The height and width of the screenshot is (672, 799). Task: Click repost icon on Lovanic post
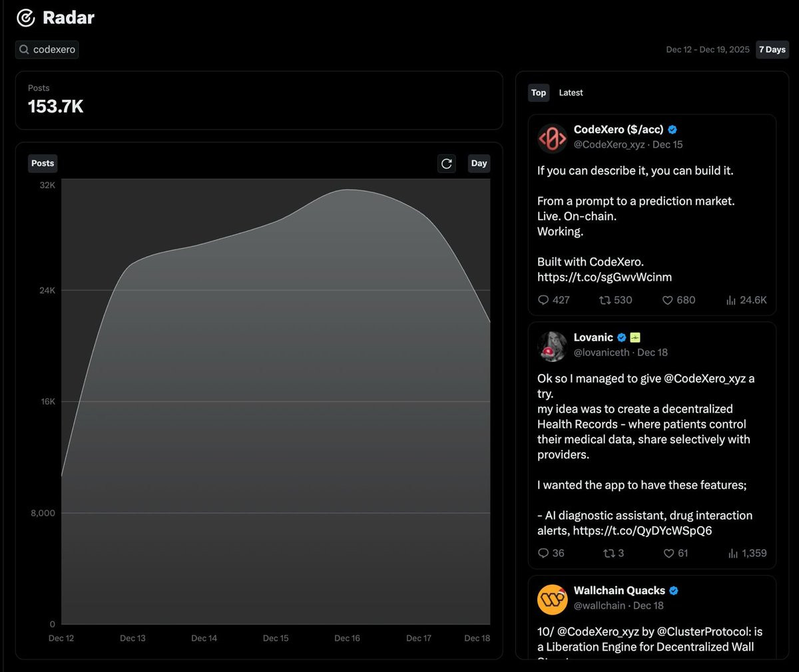(x=609, y=554)
